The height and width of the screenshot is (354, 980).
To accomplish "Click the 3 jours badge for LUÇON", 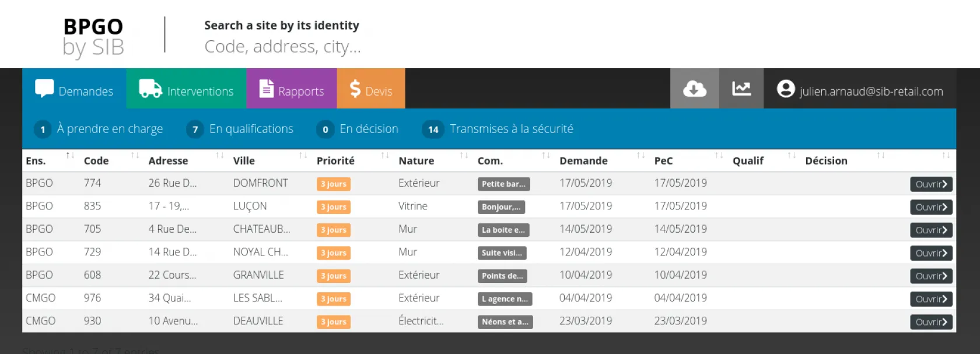I will click(334, 207).
